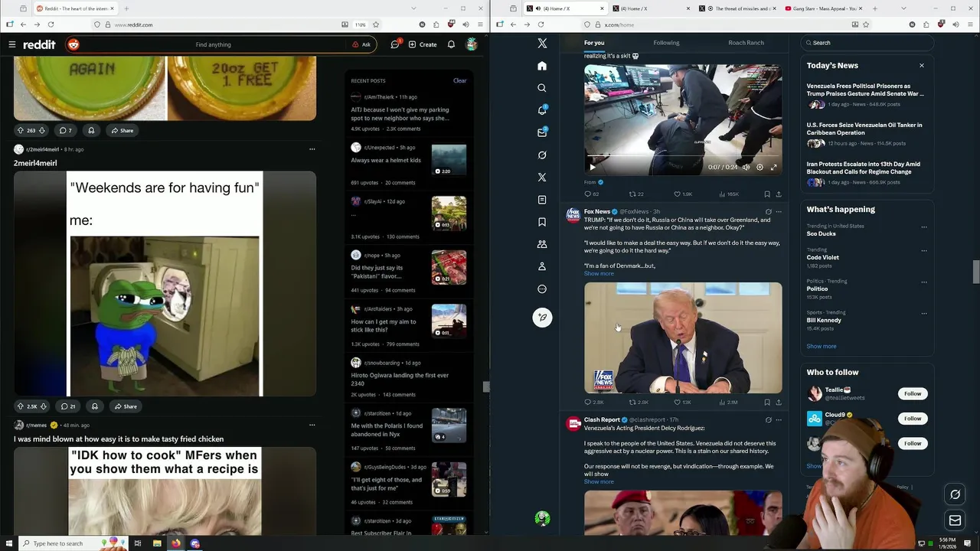The width and height of the screenshot is (980, 551).
Task: Enter fullscreen on the X video
Action: [773, 167]
